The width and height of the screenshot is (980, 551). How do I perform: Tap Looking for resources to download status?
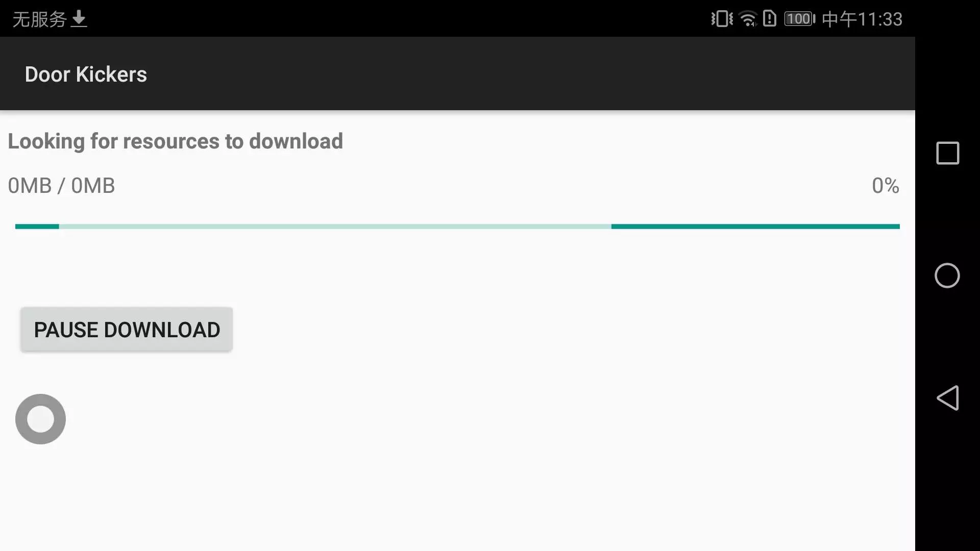pyautogui.click(x=175, y=141)
